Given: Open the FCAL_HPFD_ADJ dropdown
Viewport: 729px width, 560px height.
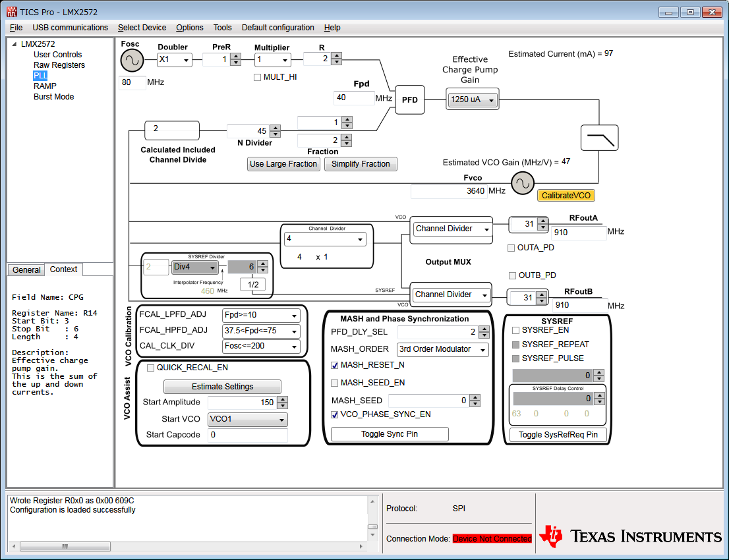Looking at the screenshot, I should click(x=261, y=331).
